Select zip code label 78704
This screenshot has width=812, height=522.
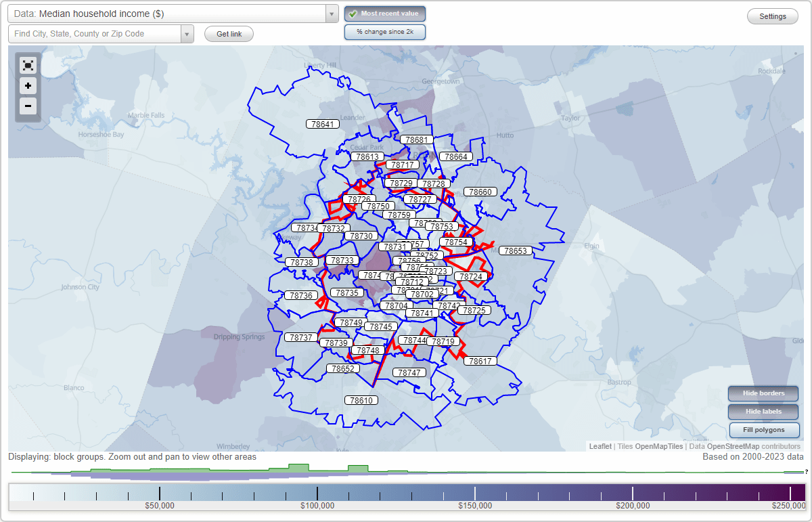click(x=395, y=305)
